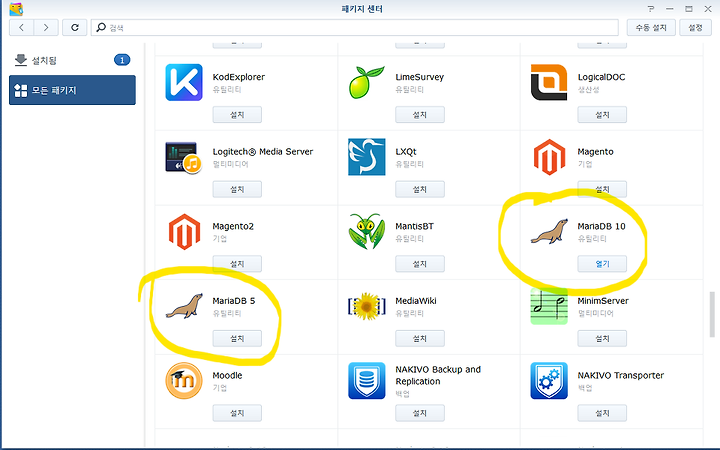
Task: Click the LogicalDOC package name
Action: point(601,77)
